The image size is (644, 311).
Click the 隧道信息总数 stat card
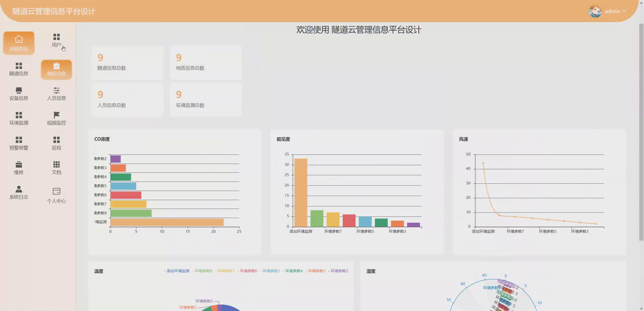[x=127, y=63]
